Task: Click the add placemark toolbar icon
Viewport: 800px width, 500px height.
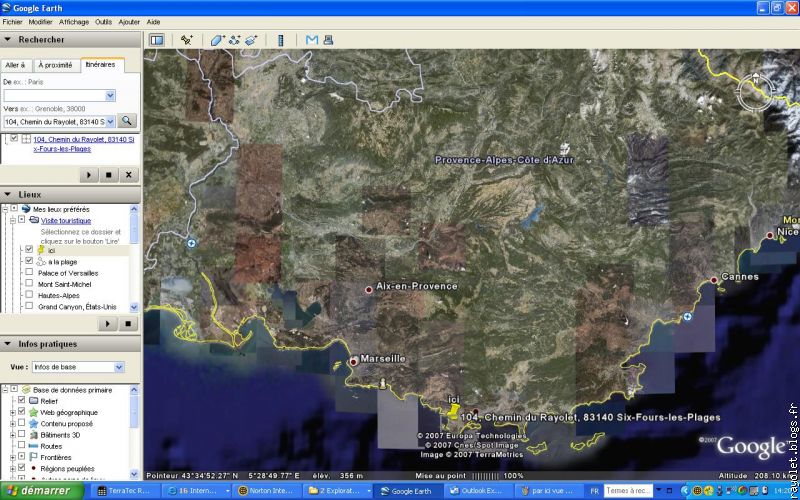Action: pos(186,40)
